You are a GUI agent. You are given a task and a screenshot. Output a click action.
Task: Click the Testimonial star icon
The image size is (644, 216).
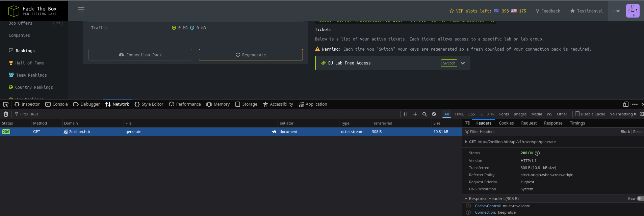coord(572,11)
